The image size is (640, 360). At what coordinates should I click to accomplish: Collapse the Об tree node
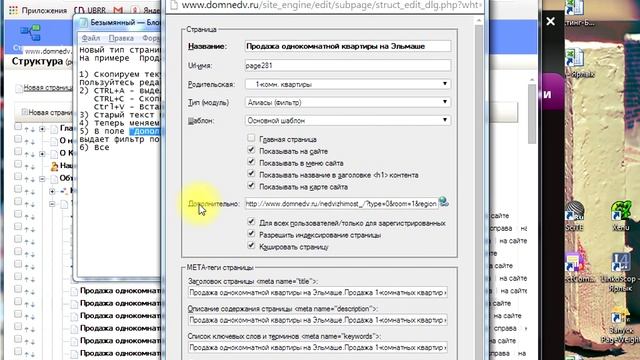pyautogui.click(x=42, y=179)
